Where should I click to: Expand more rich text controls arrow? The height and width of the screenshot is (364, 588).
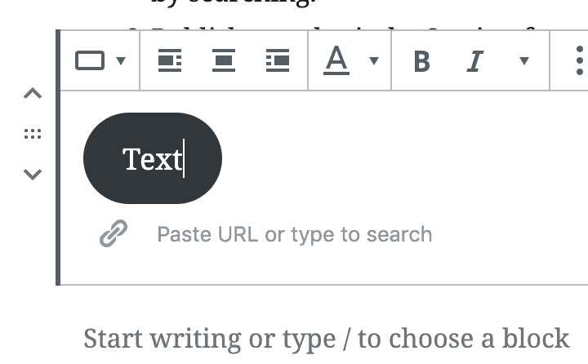tap(524, 60)
